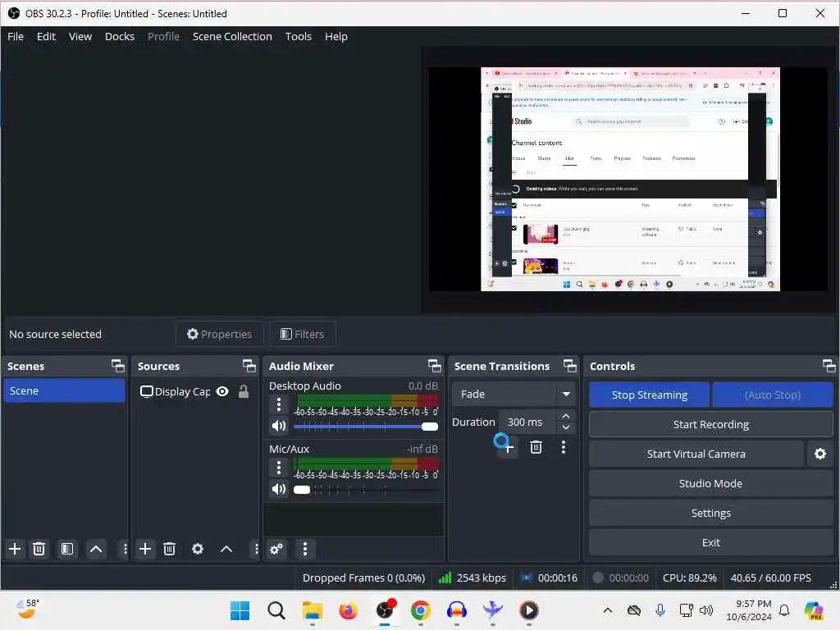The width and height of the screenshot is (840, 630).
Task: Add a new source with plus icon
Action: pyautogui.click(x=145, y=549)
